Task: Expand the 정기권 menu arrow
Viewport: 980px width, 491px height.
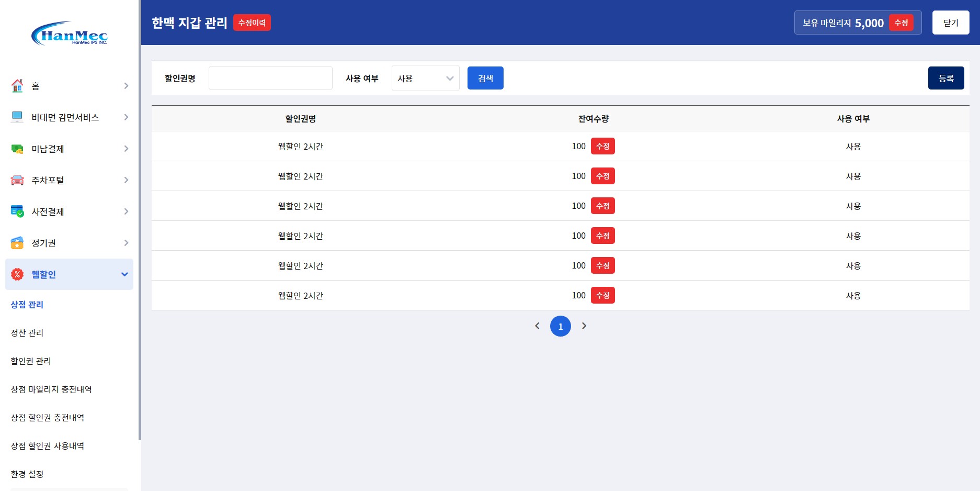Action: tap(126, 242)
